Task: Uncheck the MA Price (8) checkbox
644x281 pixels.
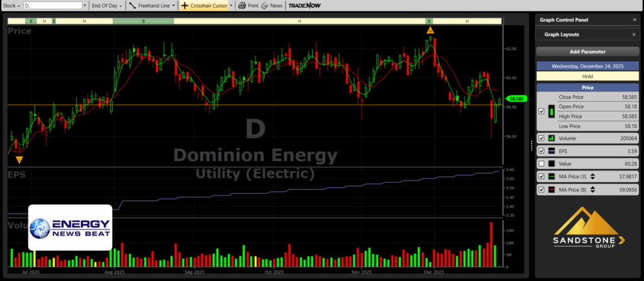Action: [x=541, y=190]
